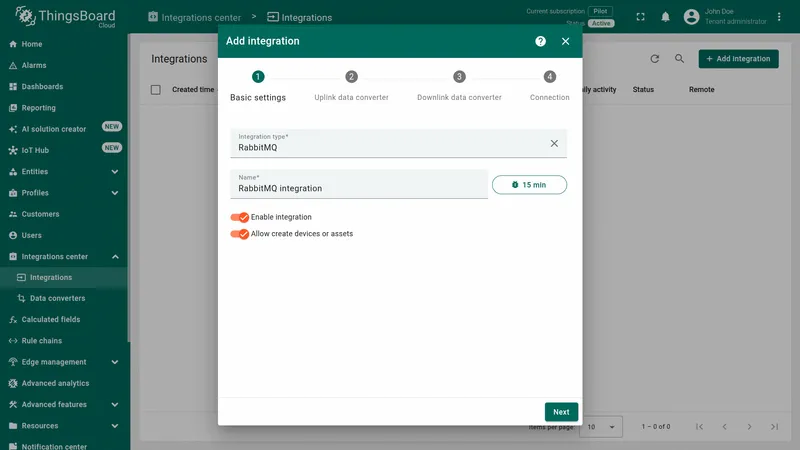800x450 pixels.
Task: Expand the Advanced features chevron
Action: click(115, 405)
